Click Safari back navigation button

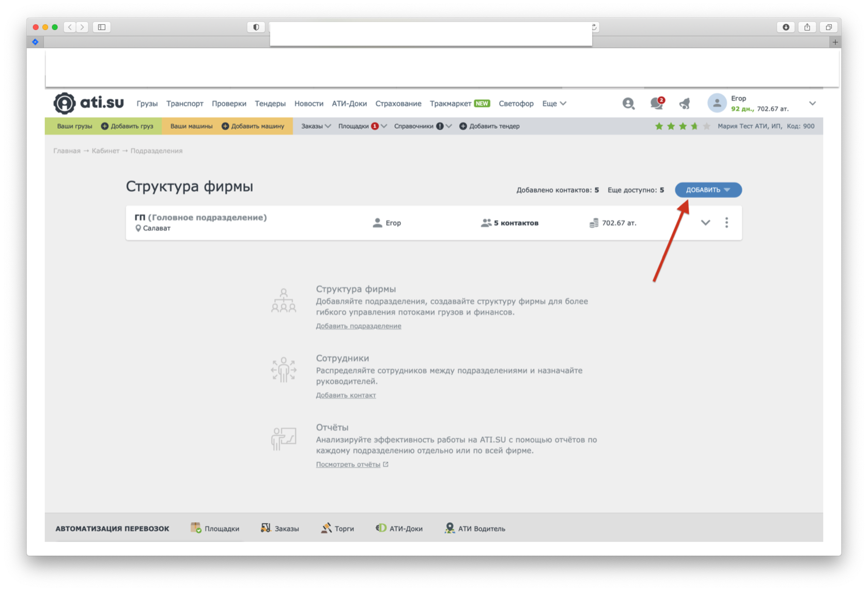70,27
